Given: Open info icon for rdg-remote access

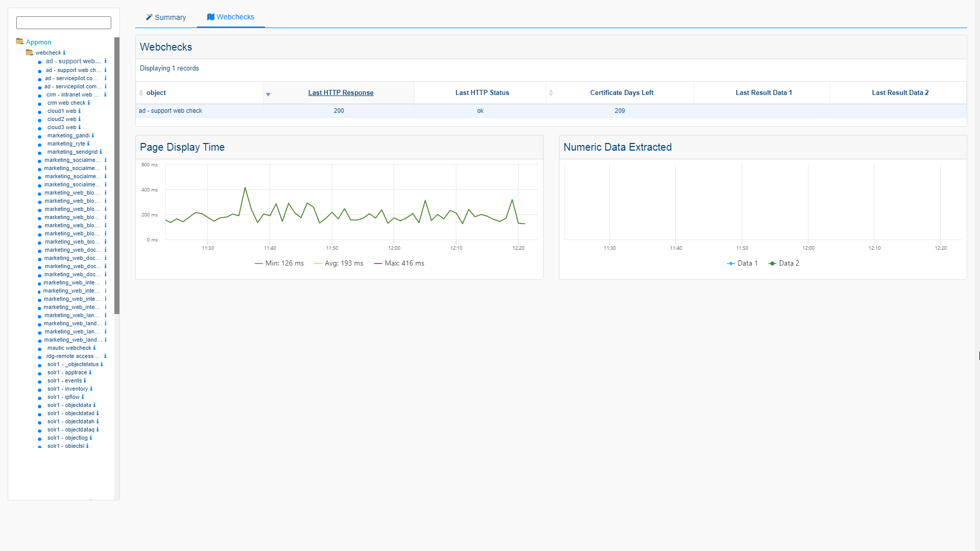Looking at the screenshot, I should [x=105, y=356].
